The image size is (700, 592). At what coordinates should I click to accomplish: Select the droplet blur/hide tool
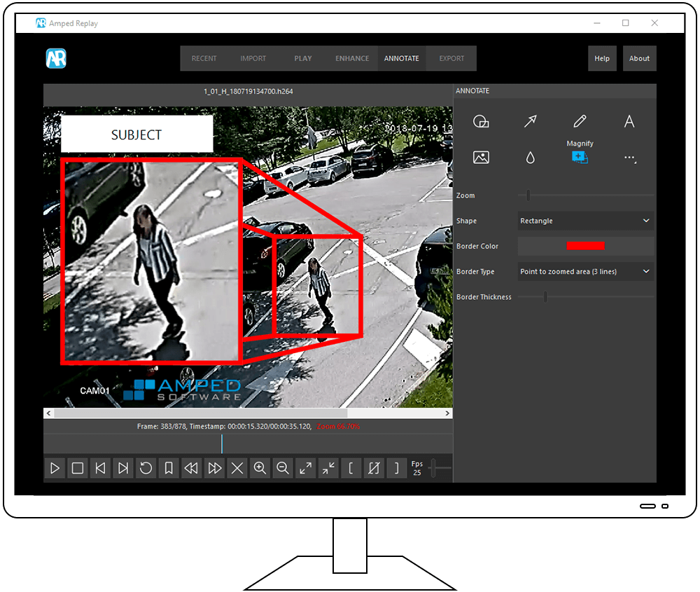point(530,158)
